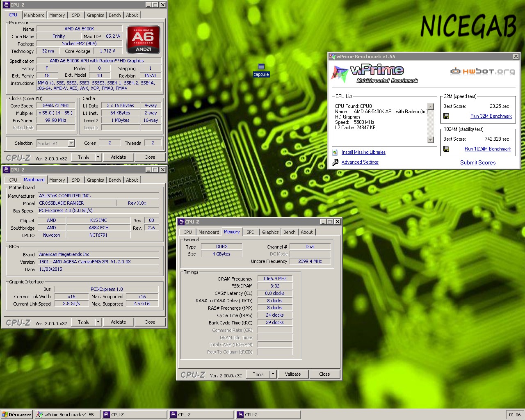The width and height of the screenshot is (525, 420).
Task: Open About tab in top CPU-Z window
Action: [x=132, y=15]
